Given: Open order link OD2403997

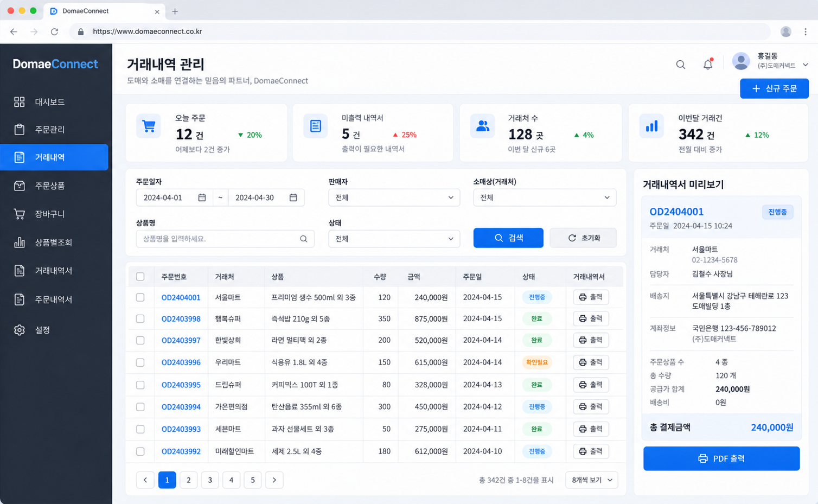Looking at the screenshot, I should click(x=181, y=340).
